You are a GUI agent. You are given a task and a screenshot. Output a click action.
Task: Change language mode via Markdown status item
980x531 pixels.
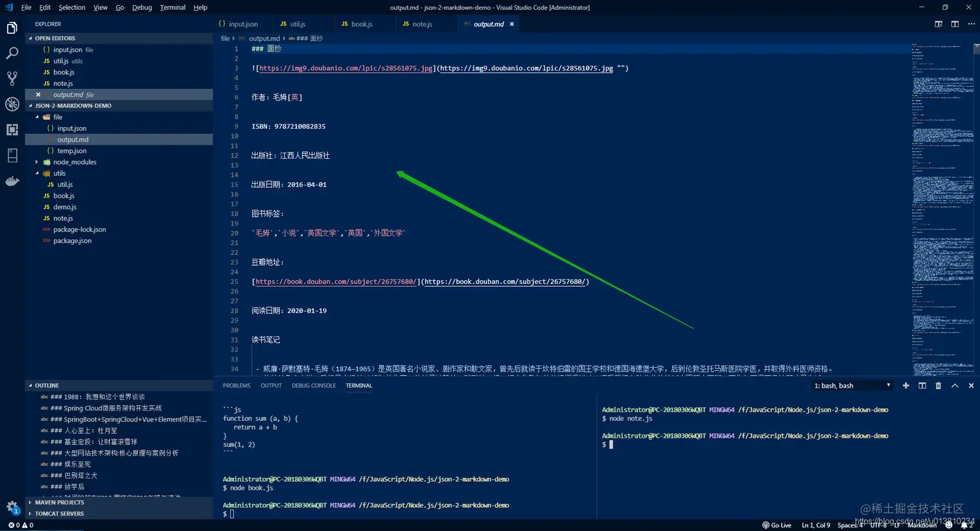click(x=922, y=525)
